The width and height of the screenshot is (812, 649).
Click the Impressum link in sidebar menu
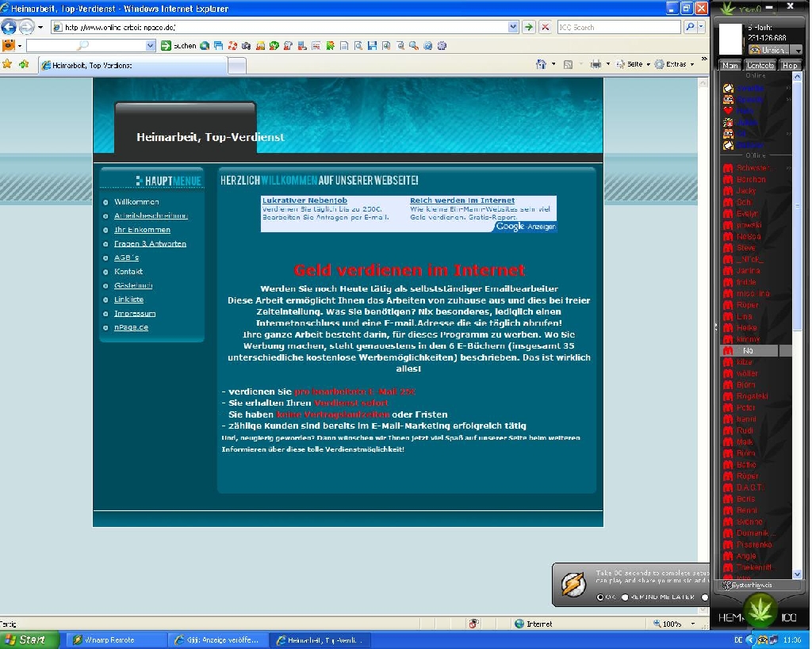(134, 314)
